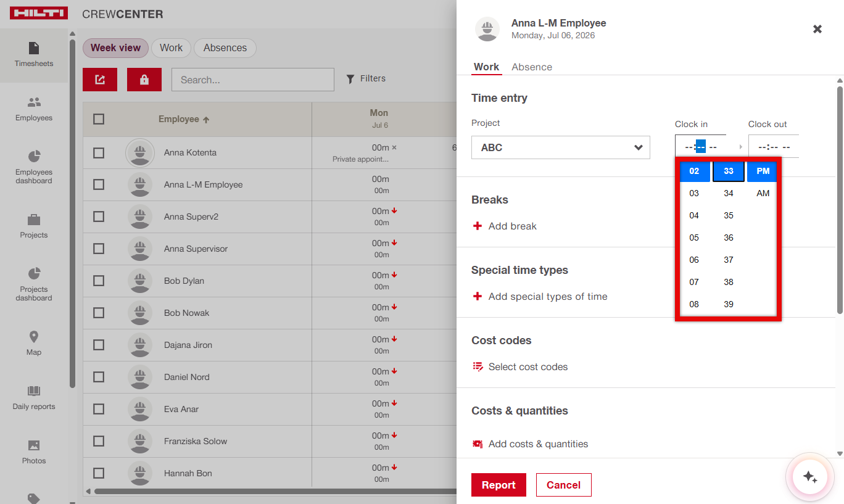
Task: Click the Select cost codes icon
Action: 478,366
